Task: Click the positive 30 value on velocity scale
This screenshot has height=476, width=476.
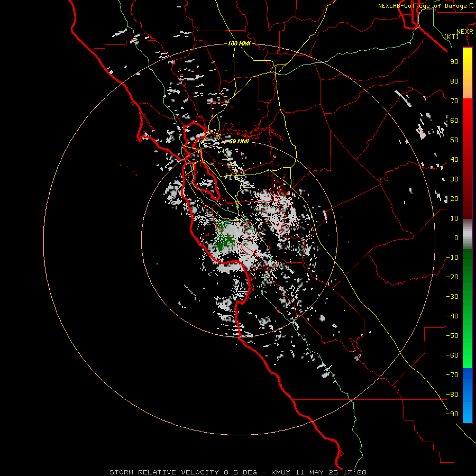Action: click(x=454, y=179)
